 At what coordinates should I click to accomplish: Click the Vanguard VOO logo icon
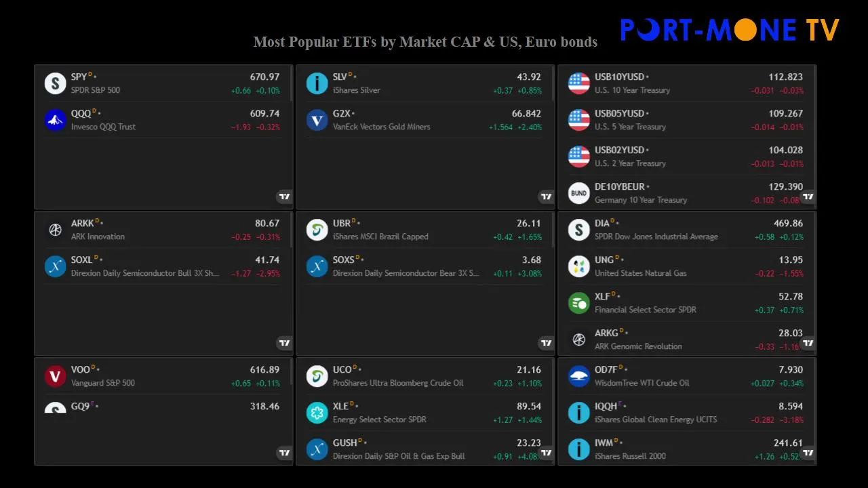(x=55, y=376)
